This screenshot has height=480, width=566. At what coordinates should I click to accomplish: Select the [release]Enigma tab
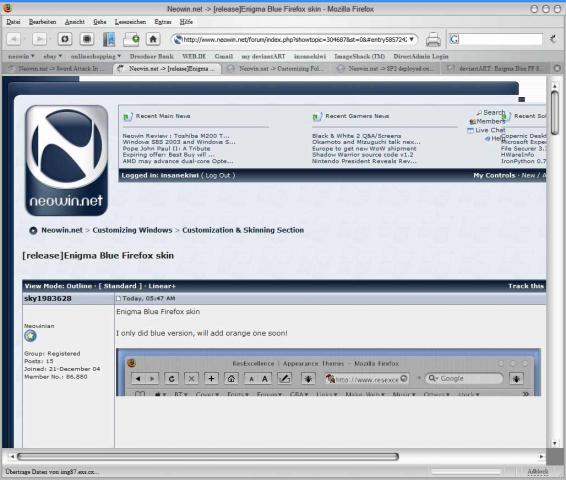tap(167, 68)
